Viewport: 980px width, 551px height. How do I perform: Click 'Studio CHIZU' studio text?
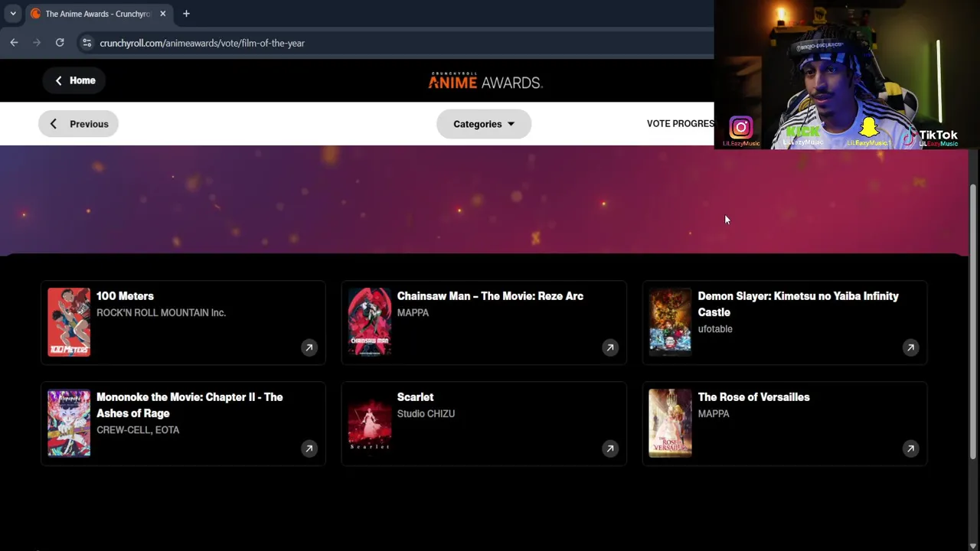pyautogui.click(x=426, y=413)
